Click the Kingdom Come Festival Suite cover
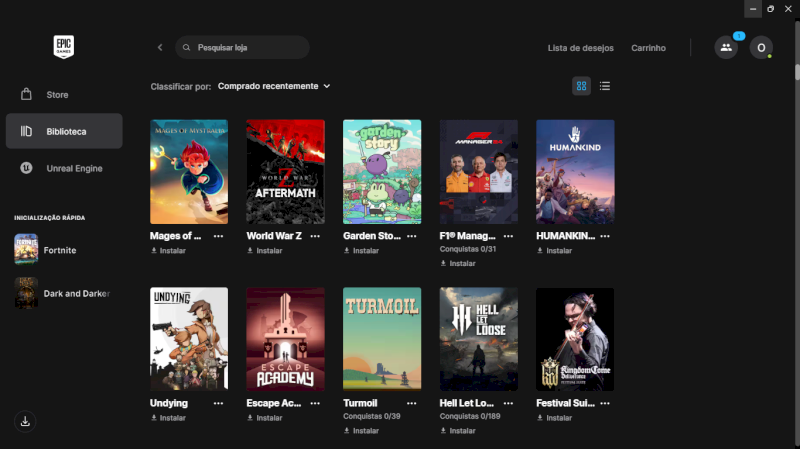The height and width of the screenshot is (449, 800). 575,339
